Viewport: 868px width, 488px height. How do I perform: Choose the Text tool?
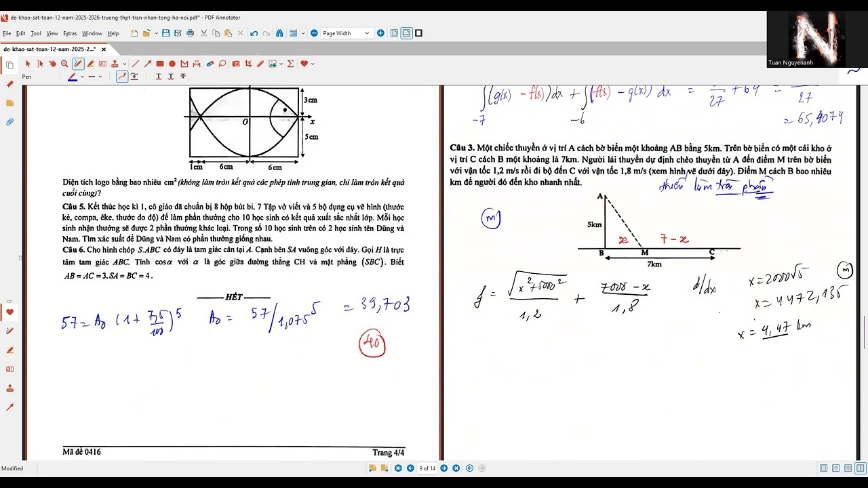(102, 64)
